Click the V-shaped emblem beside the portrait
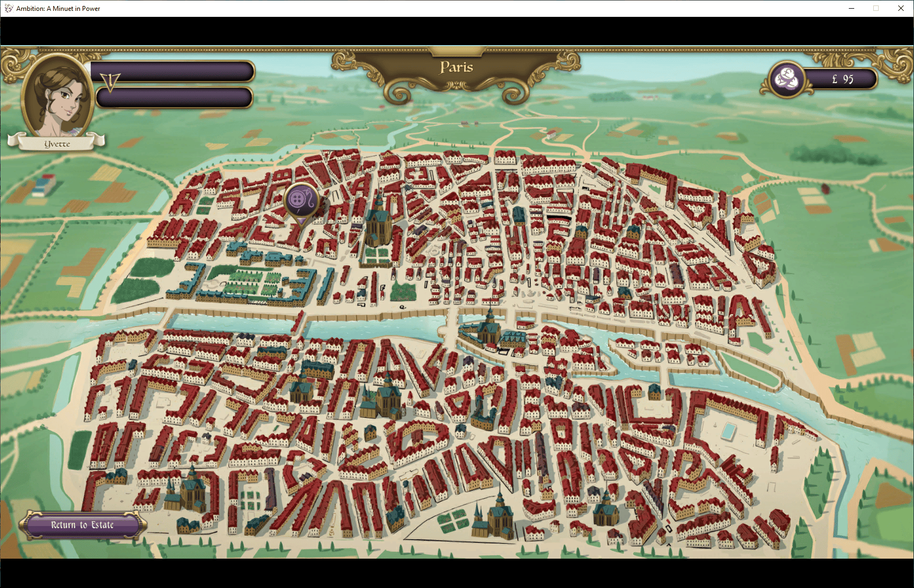 pyautogui.click(x=110, y=83)
